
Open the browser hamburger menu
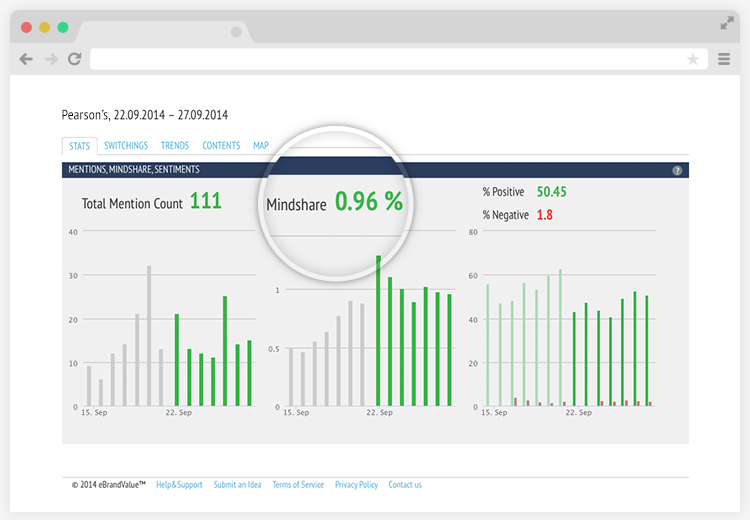coord(724,59)
